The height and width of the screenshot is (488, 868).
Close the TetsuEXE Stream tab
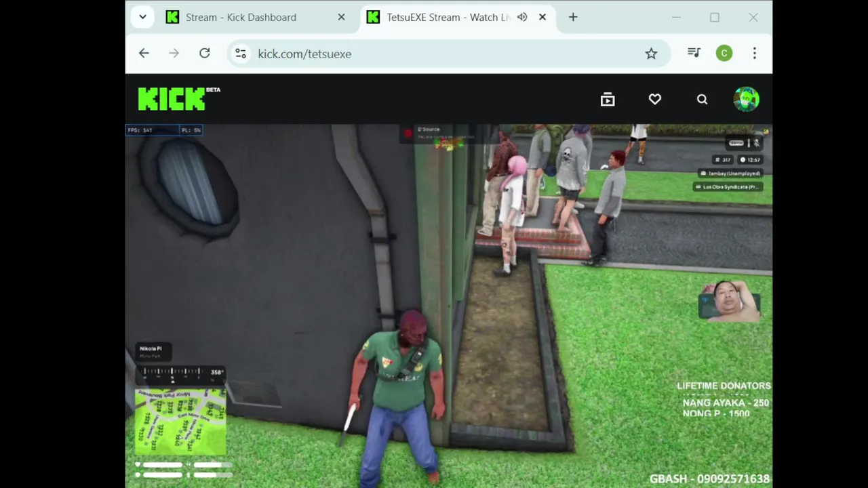[x=542, y=17]
